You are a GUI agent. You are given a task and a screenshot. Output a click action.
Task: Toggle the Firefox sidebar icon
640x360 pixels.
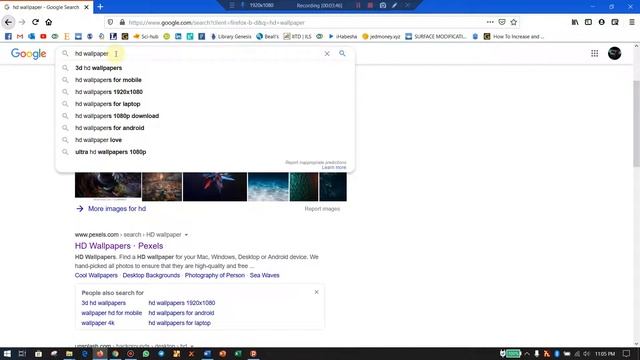(x=588, y=22)
